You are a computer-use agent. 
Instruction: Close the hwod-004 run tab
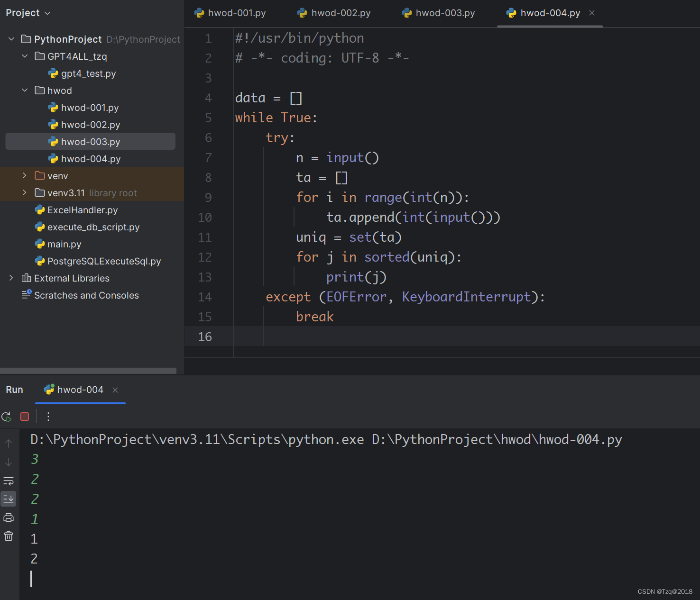click(115, 390)
